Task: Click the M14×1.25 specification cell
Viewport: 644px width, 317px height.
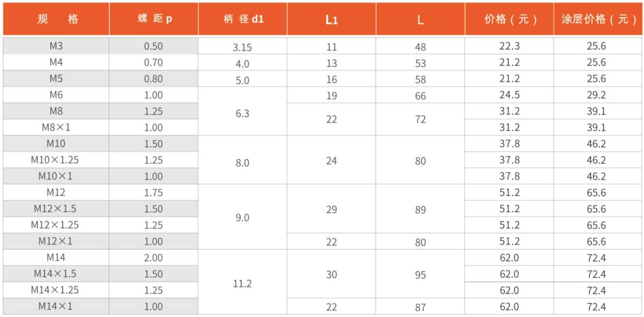Action: pyautogui.click(x=56, y=290)
